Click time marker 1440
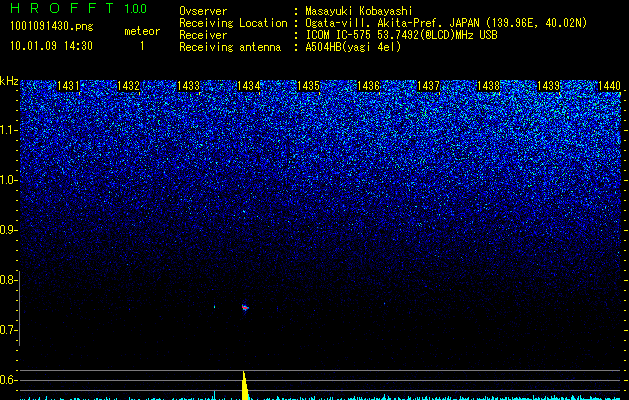Image resolution: width=629 pixels, height=400 pixels. (609, 86)
